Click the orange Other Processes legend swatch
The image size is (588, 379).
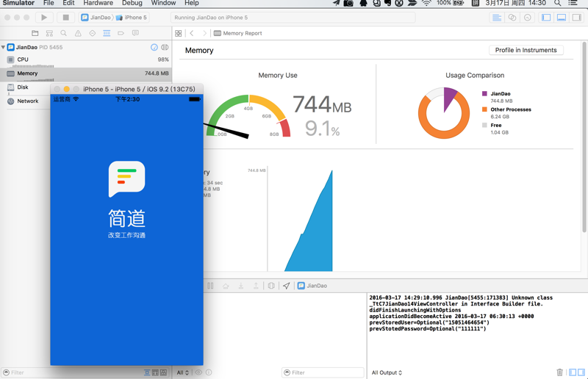point(484,109)
